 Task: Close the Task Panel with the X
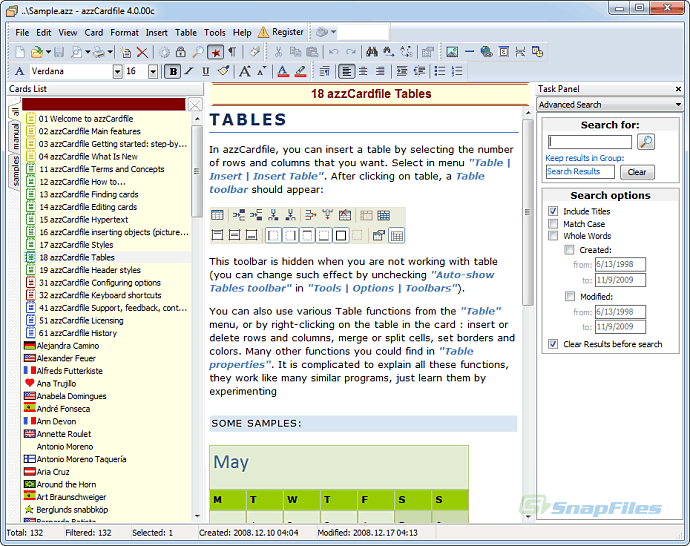[678, 89]
